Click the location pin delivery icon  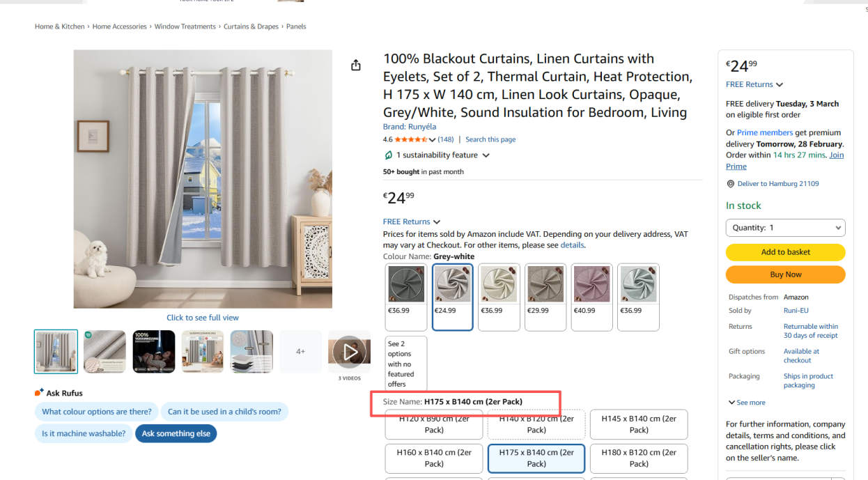730,184
